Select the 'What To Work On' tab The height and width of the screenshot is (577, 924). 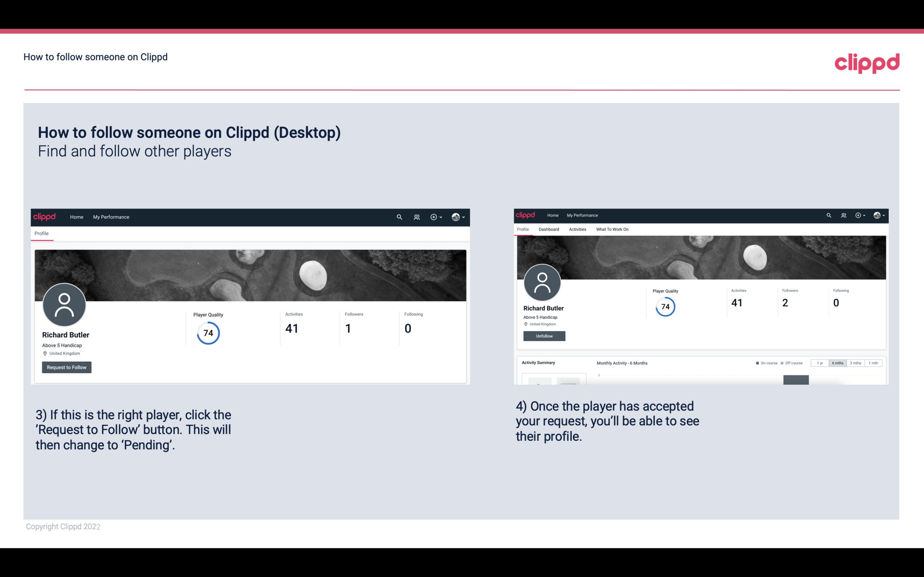[611, 229]
